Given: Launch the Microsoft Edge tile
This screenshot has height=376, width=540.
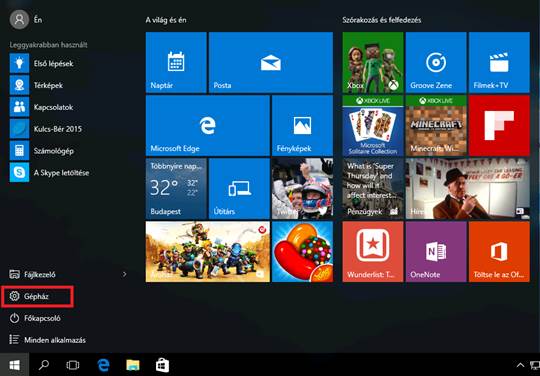Looking at the screenshot, I should pyautogui.click(x=208, y=126).
